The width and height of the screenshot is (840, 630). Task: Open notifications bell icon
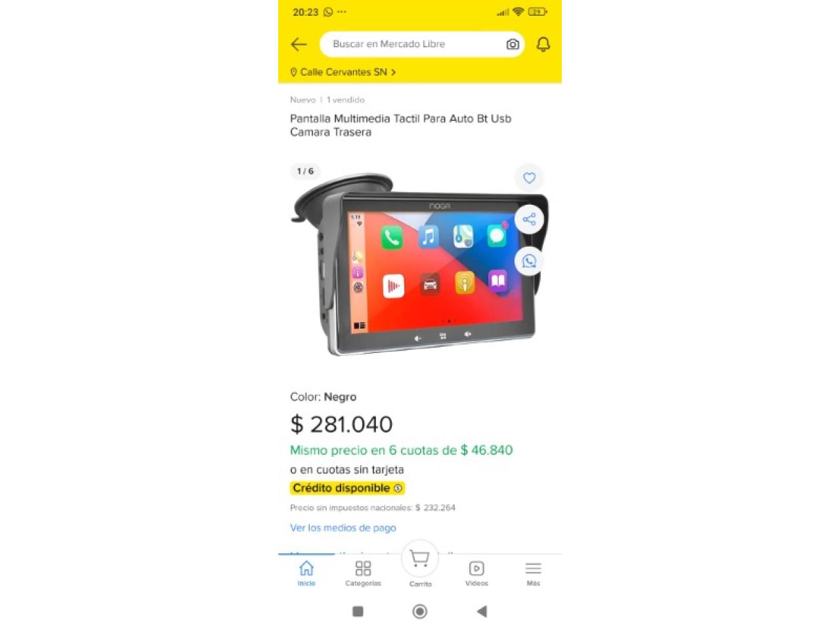pos(543,44)
